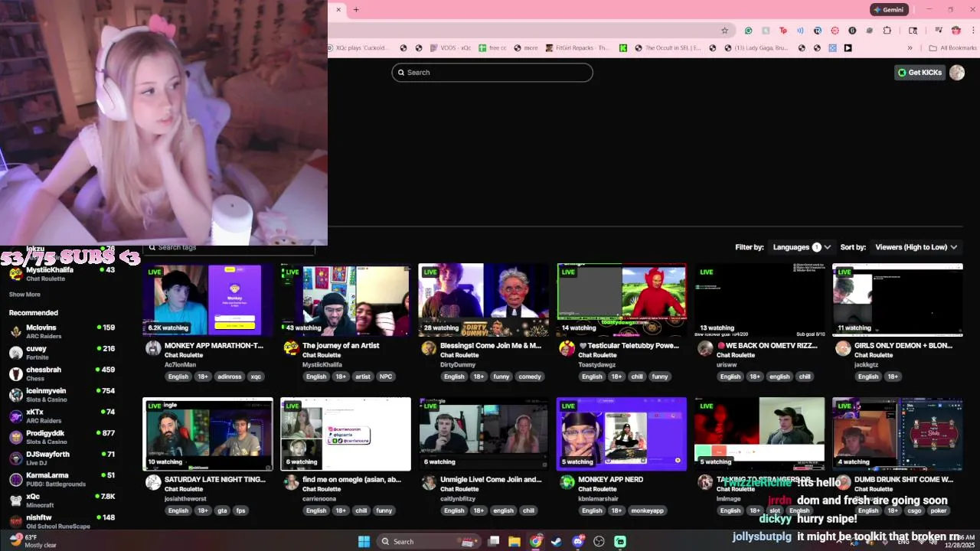
Task: Select the 'adinross' tag
Action: click(x=230, y=377)
